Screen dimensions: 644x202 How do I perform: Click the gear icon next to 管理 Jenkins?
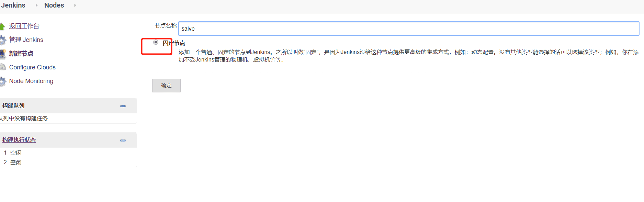3,40
